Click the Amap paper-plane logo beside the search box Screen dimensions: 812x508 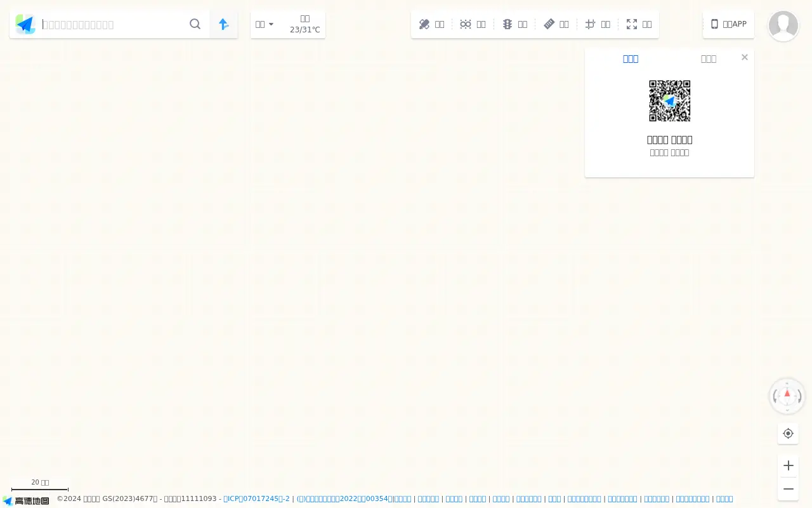tap(25, 24)
